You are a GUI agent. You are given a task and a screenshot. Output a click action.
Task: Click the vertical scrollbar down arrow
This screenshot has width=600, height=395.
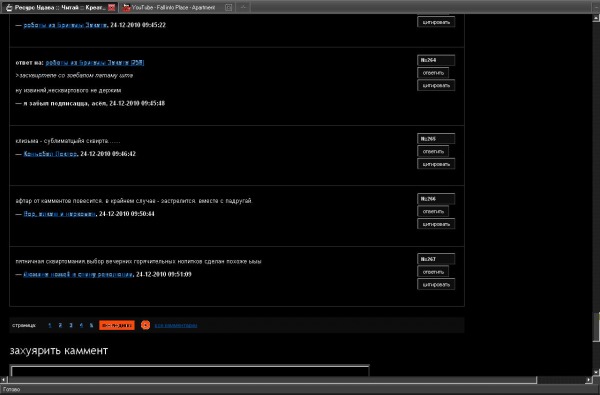[x=596, y=372]
